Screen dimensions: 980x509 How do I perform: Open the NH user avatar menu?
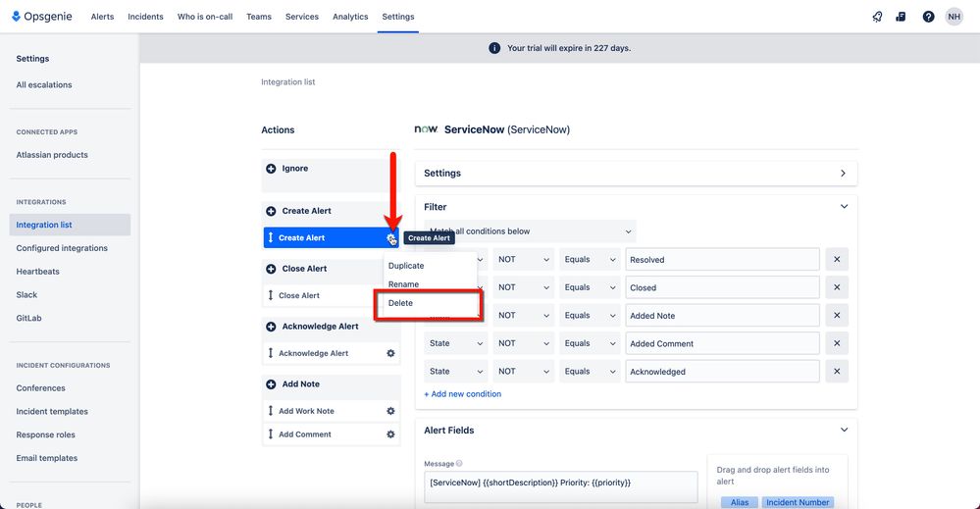click(x=954, y=17)
